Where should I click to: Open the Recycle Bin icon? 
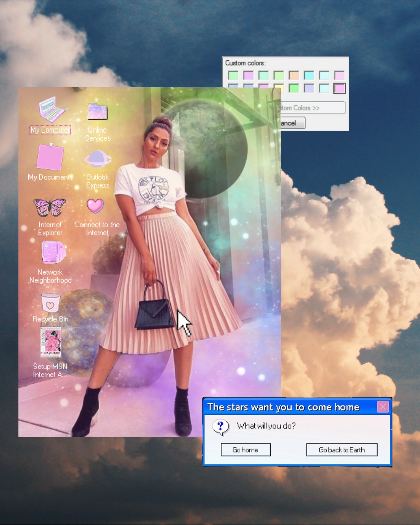click(x=50, y=303)
